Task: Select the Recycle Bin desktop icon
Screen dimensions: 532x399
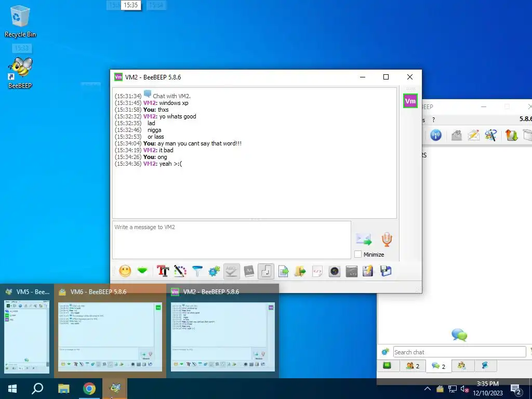Action: point(20,21)
